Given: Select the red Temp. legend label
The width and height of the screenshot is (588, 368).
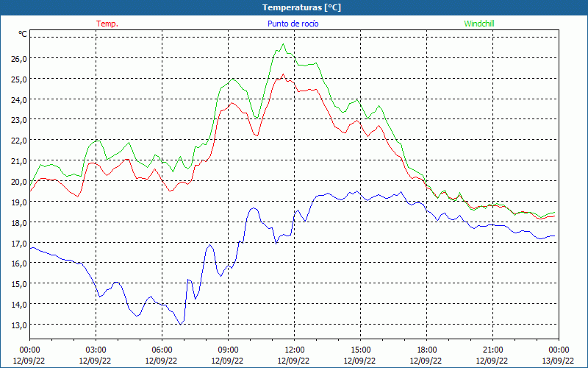Looking at the screenshot, I should [107, 24].
